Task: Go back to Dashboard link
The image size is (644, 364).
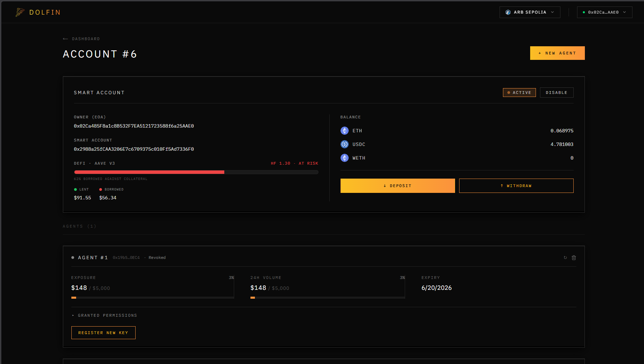Action: [x=86, y=39]
